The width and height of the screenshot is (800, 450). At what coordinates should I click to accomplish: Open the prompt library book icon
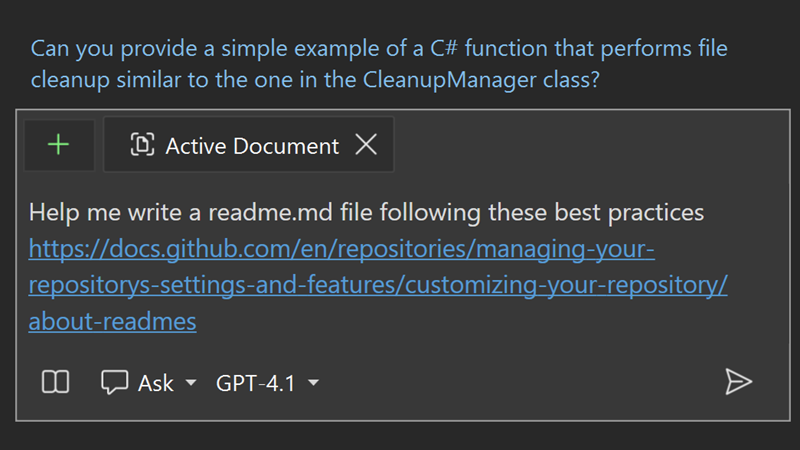point(55,382)
